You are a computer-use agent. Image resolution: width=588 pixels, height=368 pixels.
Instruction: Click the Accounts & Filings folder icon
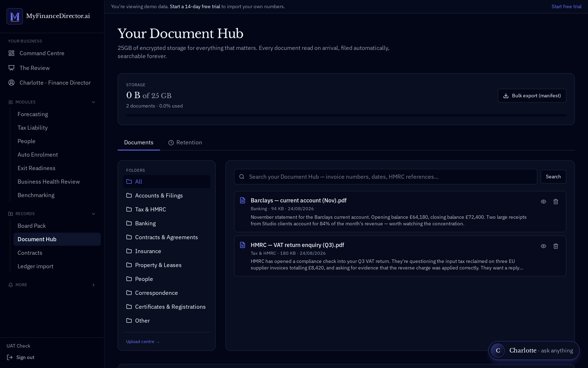(x=129, y=195)
